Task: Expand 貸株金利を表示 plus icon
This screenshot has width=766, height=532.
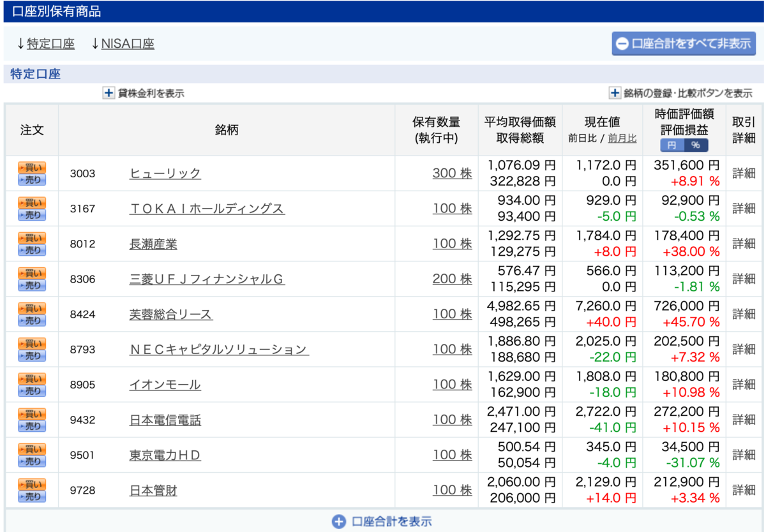Action: pos(109,93)
